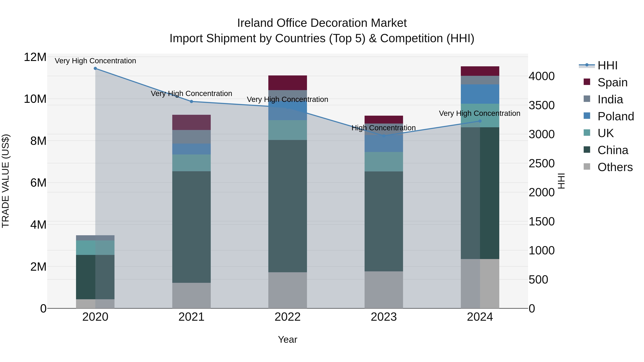Viewport: 644px width, 362px height.
Task: Click the 'High Concentration' annotation for 2023
Action: pyautogui.click(x=384, y=128)
